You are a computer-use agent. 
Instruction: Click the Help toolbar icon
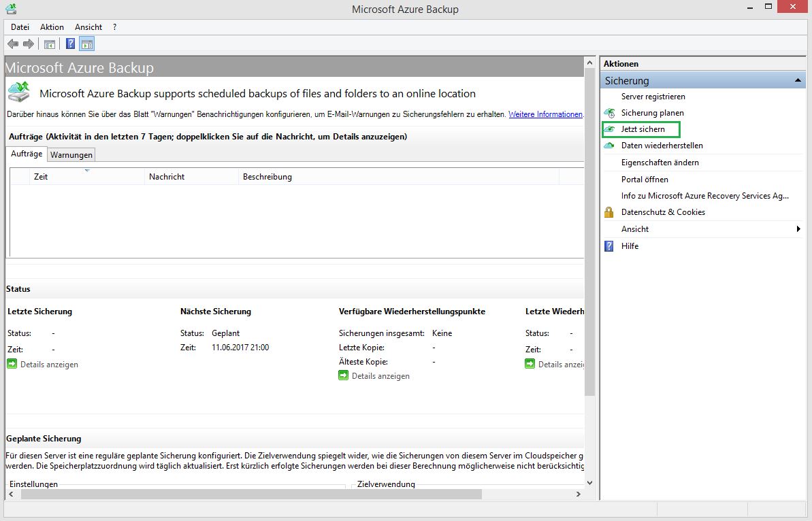[x=70, y=44]
